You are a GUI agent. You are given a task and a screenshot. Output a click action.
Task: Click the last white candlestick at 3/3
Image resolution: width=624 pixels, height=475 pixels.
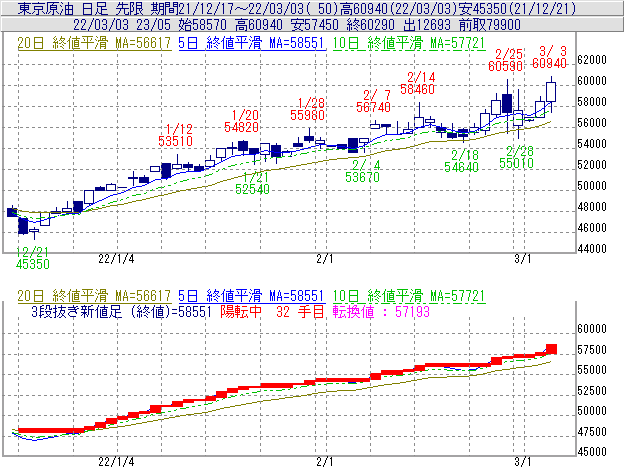[551, 92]
